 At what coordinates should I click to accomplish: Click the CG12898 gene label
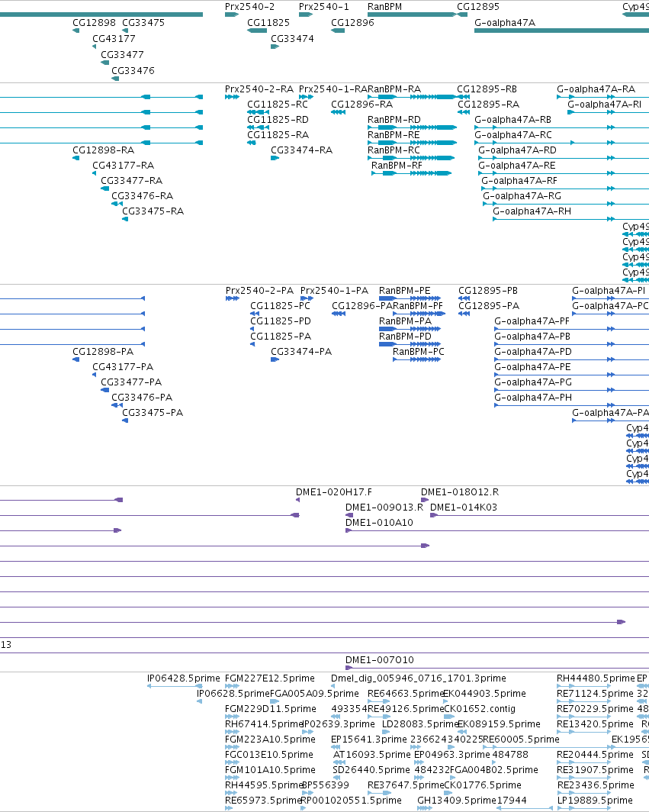click(95, 23)
